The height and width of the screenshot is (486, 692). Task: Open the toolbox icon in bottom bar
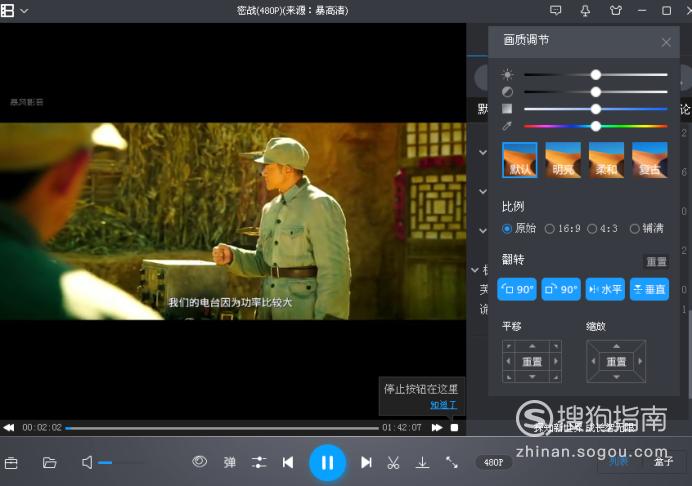pos(11,463)
